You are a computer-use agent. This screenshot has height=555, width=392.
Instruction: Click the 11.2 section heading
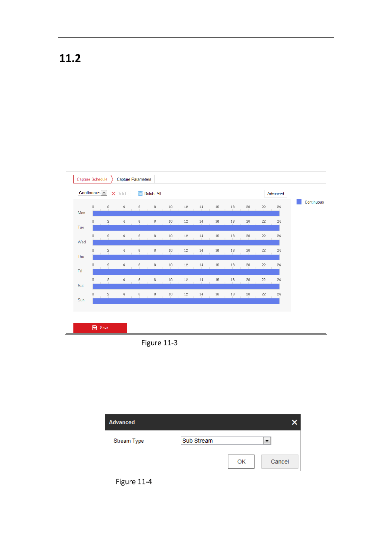[70, 58]
